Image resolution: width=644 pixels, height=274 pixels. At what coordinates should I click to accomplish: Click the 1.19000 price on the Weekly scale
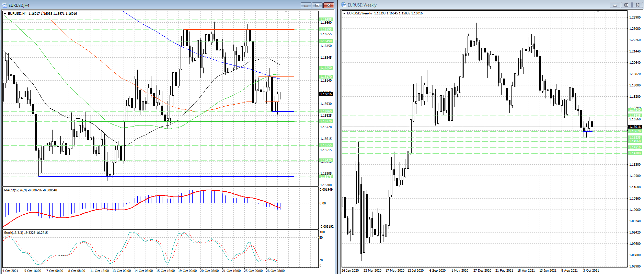point(635,85)
